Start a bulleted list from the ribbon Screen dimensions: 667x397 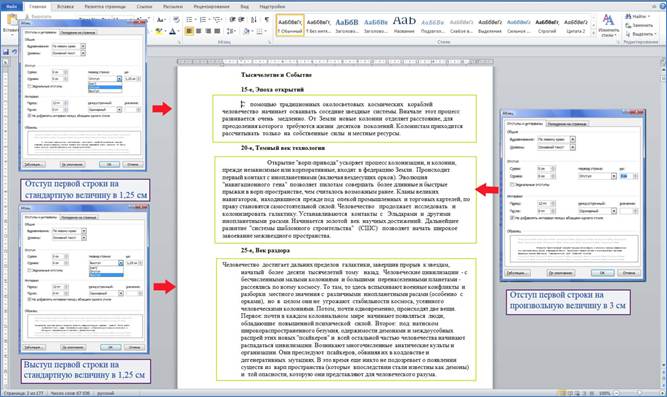(x=190, y=20)
